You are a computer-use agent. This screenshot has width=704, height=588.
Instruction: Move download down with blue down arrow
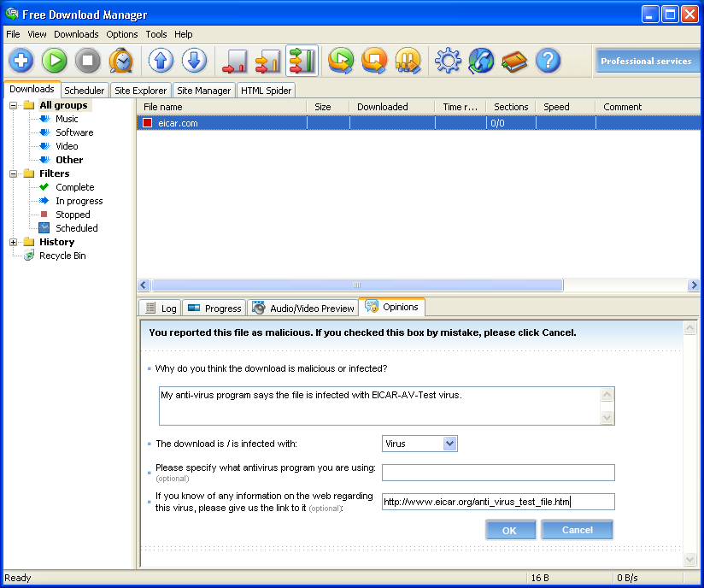pos(194,60)
